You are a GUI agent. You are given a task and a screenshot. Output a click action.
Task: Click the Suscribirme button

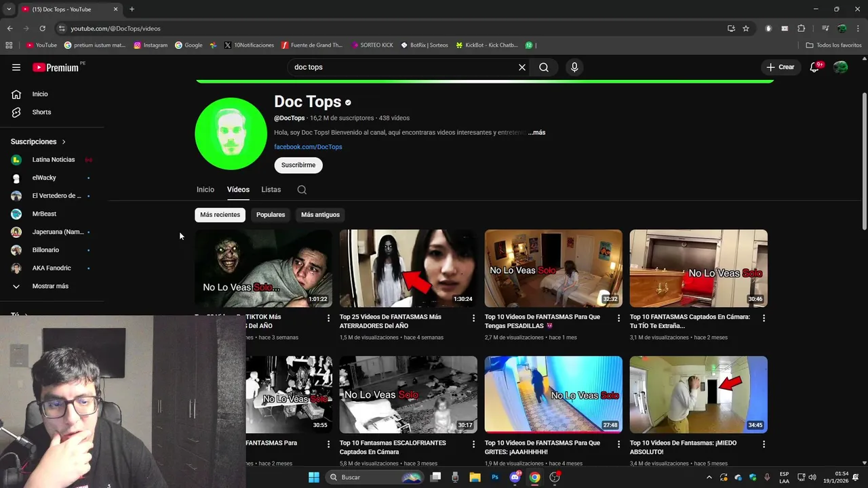[x=298, y=165]
